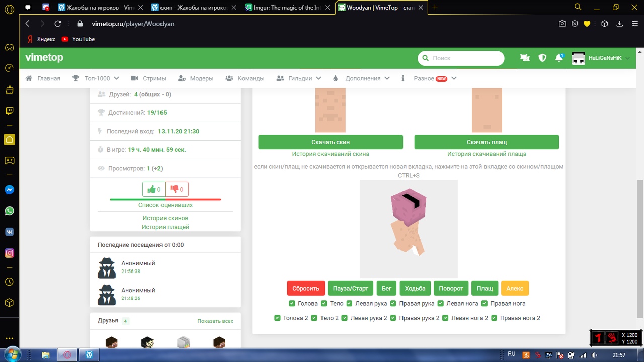The height and width of the screenshot is (362, 644).
Task: Open Messenger in the browser sidebar
Action: coord(9,190)
